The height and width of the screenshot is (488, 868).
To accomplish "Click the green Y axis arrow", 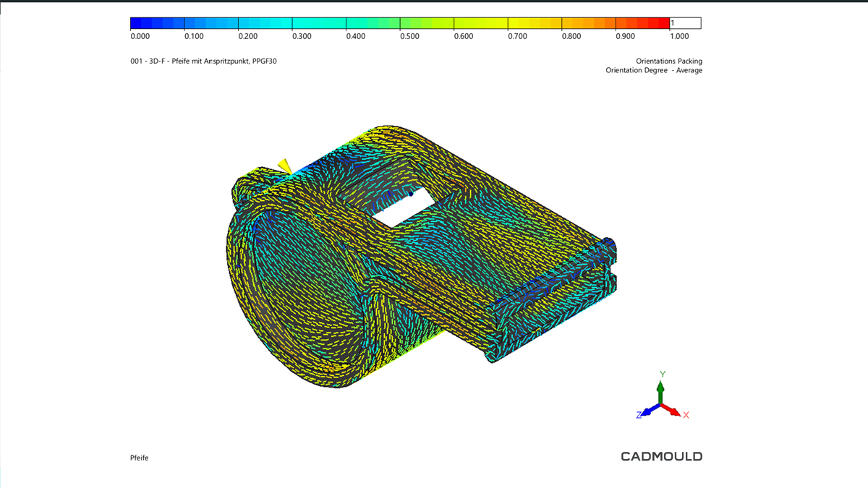I will (x=660, y=390).
